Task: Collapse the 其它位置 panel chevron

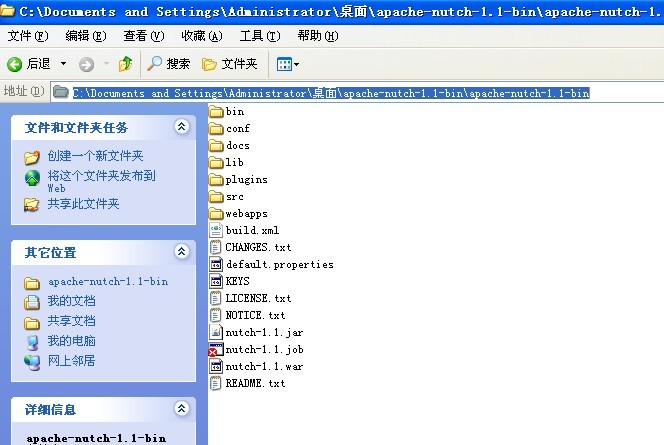Action: (x=182, y=252)
